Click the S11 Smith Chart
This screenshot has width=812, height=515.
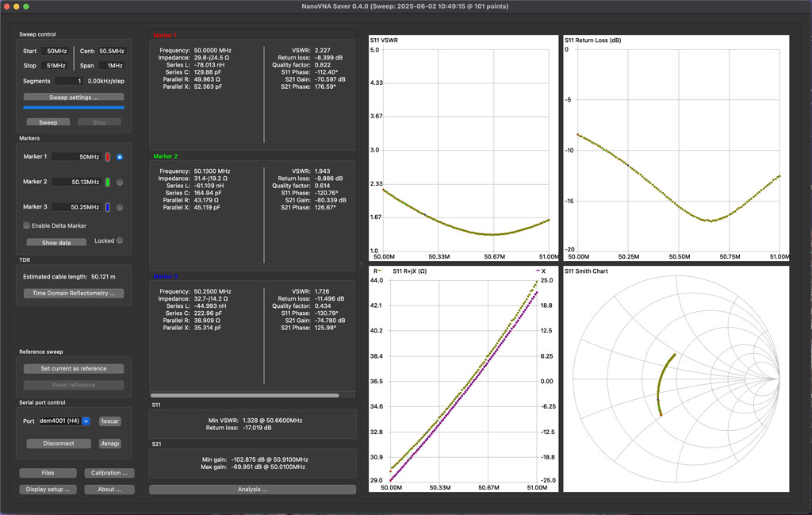[676, 379]
